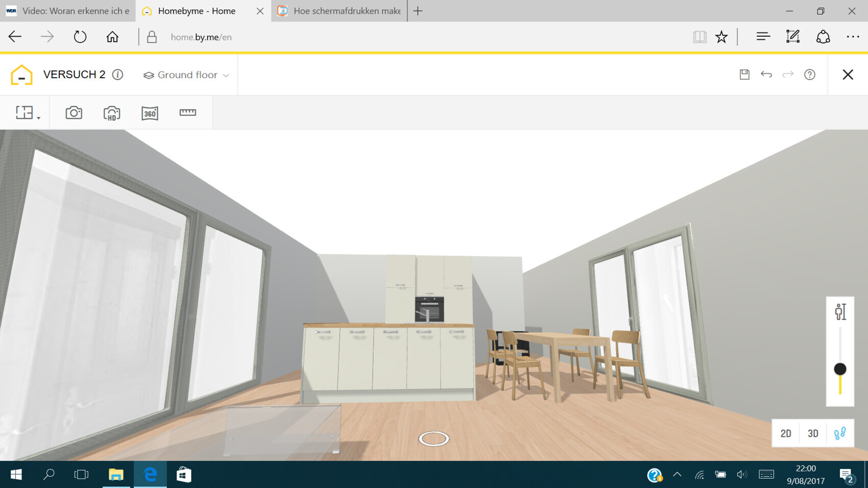Create an HD render image
This screenshot has width=868, height=488.
(112, 113)
